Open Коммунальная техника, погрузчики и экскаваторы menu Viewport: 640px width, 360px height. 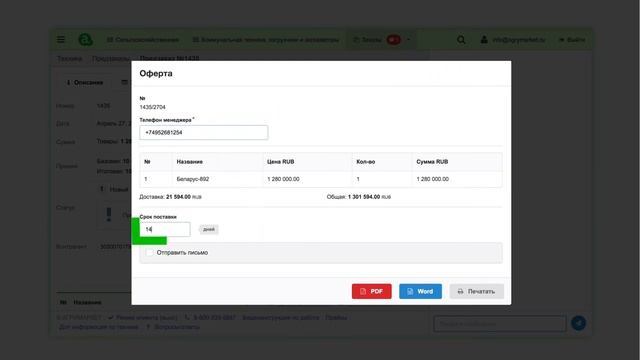pyautogui.click(x=266, y=40)
